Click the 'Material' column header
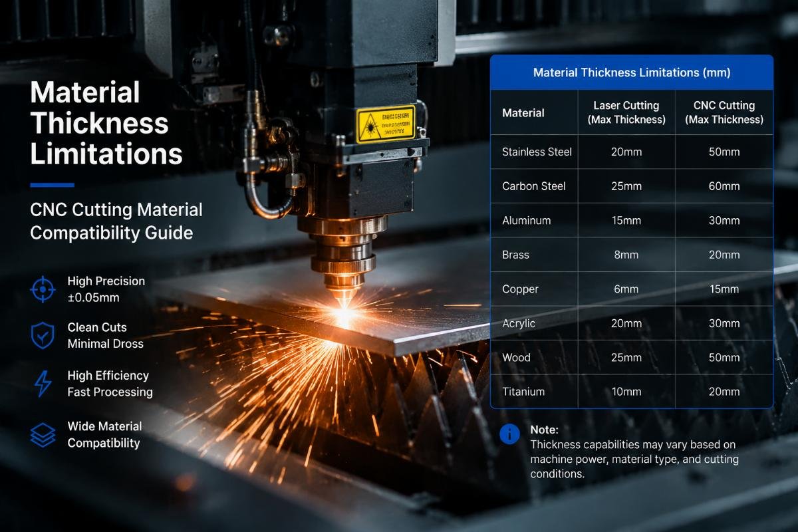Screen dimensions: 798x532 pyautogui.click(x=523, y=113)
